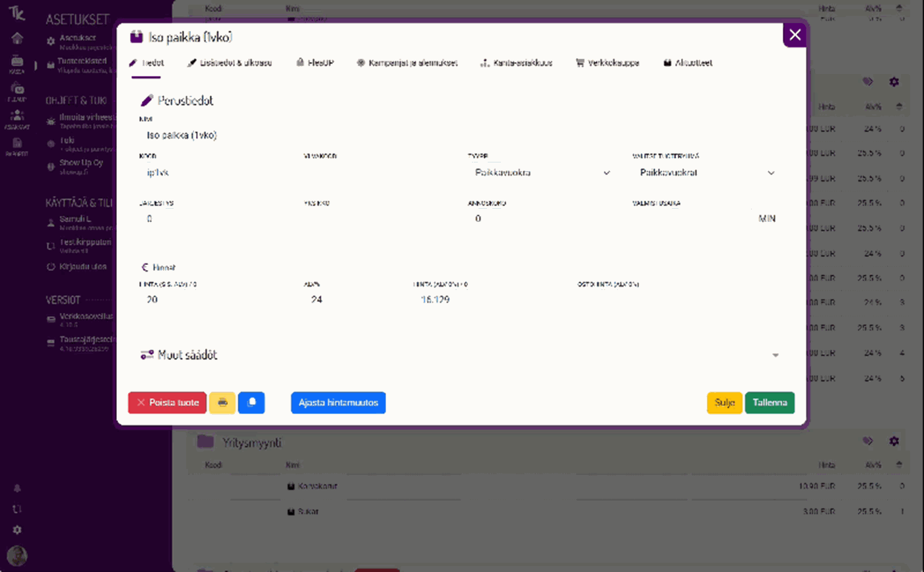Open the product group dropdown showing Paikkavuokrat

706,173
